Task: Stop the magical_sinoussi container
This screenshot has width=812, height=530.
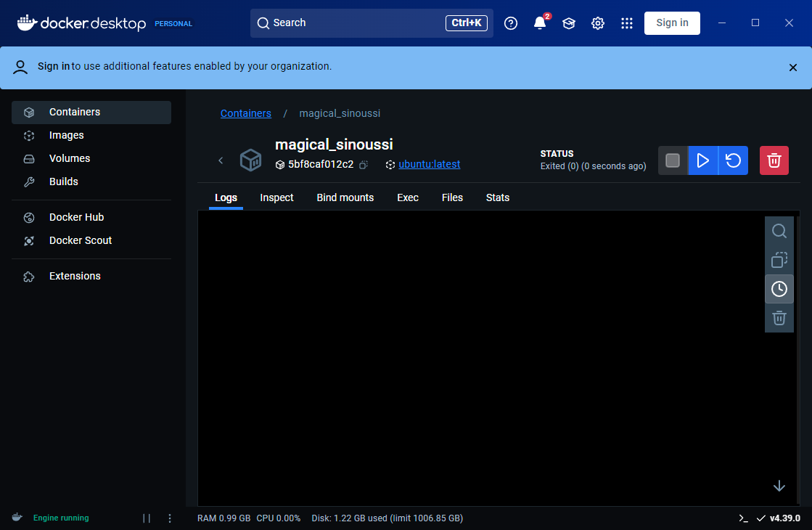Action: [x=673, y=160]
